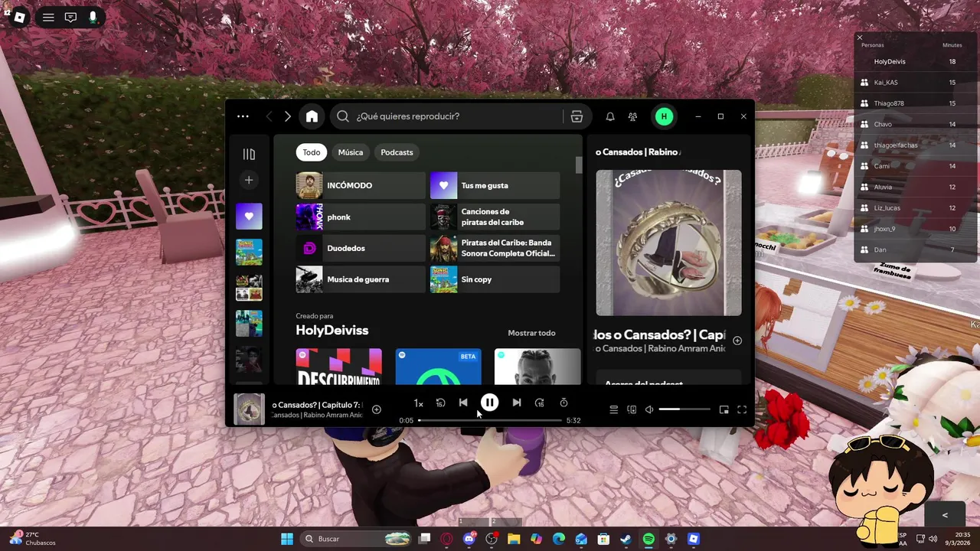980x551 pixels.
Task: Click the now-playing bar album thumbnail
Action: 249,409
